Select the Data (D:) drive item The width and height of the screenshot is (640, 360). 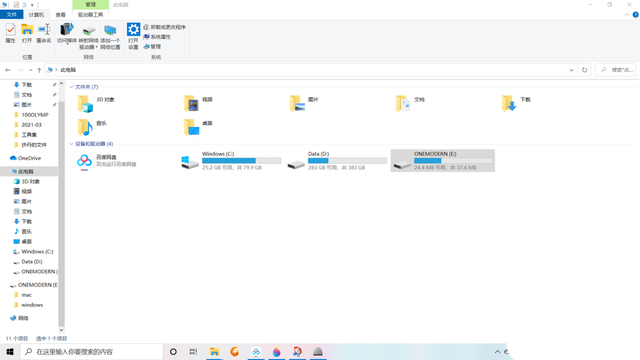[337, 160]
